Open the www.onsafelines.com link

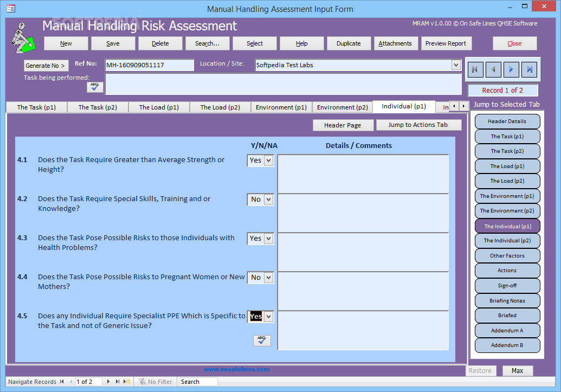(x=237, y=369)
